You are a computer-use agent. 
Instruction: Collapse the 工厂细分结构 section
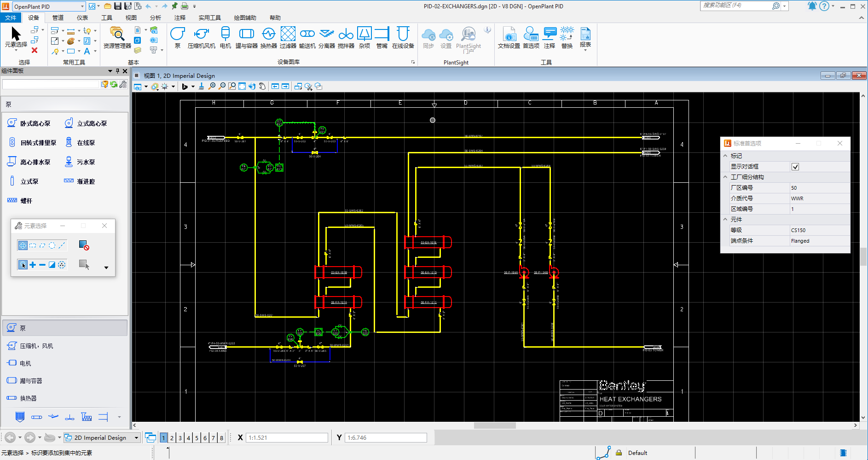click(725, 177)
